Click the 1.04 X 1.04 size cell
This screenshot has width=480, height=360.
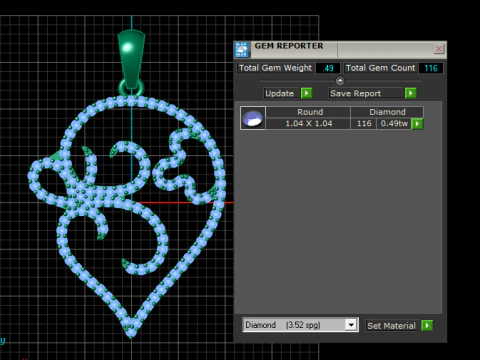click(x=308, y=123)
